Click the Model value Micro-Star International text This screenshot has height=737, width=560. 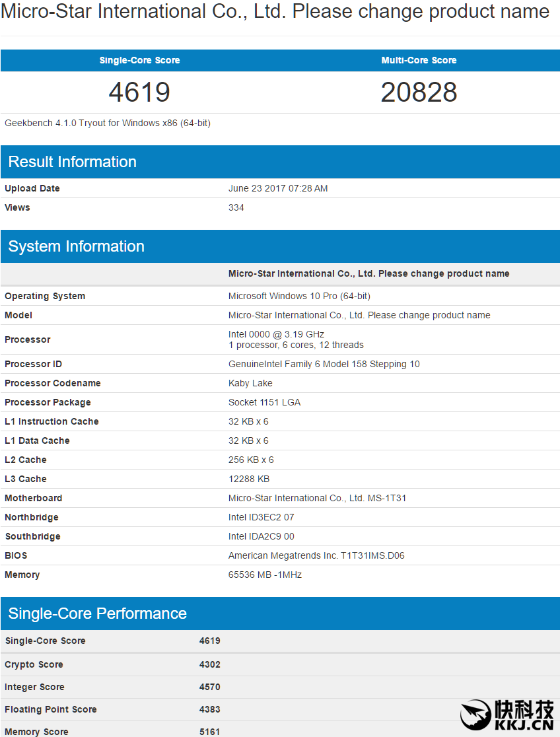click(359, 316)
